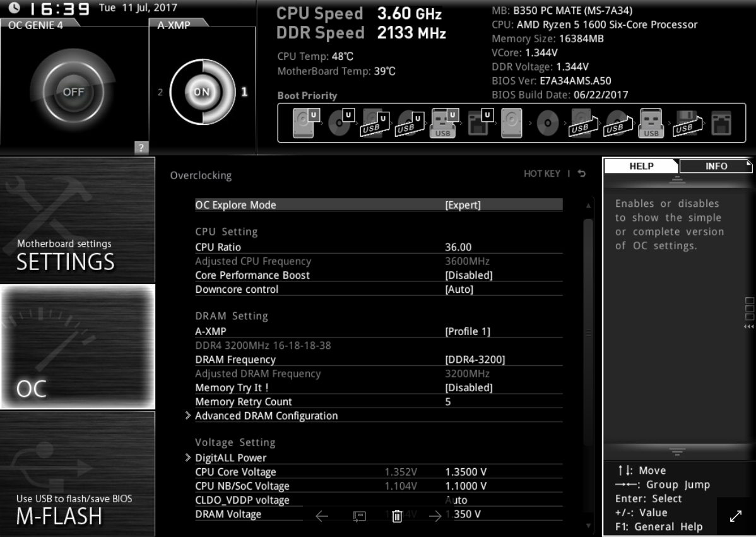Click the 'Adjusted DRAM Frequency' row
This screenshot has height=537, width=756.
[x=379, y=374]
